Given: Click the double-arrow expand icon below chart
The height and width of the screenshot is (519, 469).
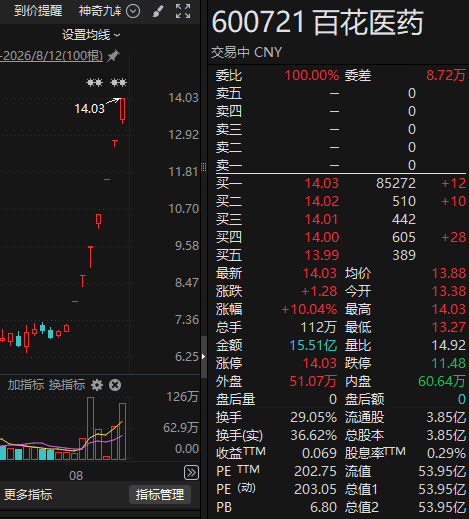Looking at the screenshot, I should [191, 473].
